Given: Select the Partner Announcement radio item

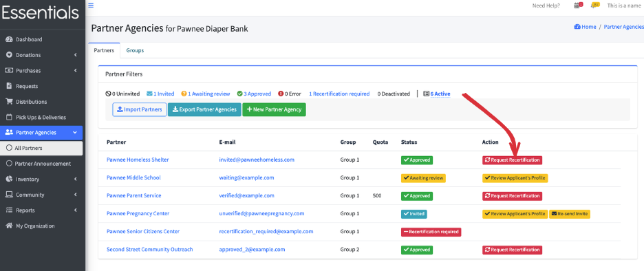Looking at the screenshot, I should (x=41, y=164).
